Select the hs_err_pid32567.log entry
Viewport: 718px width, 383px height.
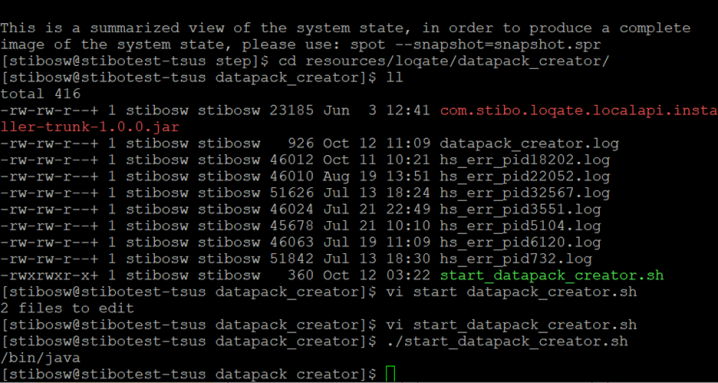point(525,193)
